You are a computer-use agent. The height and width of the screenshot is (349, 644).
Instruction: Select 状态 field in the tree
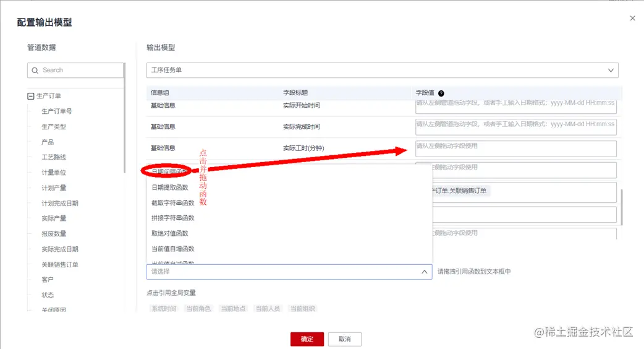pos(48,295)
